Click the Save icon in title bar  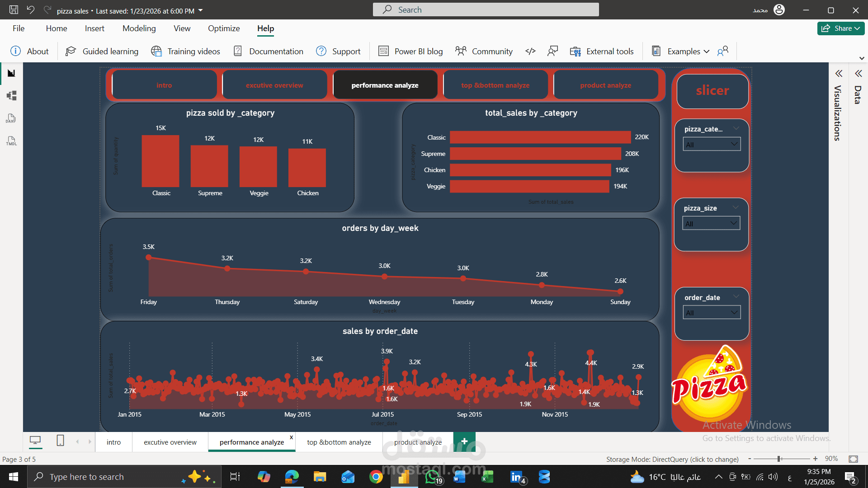click(14, 10)
